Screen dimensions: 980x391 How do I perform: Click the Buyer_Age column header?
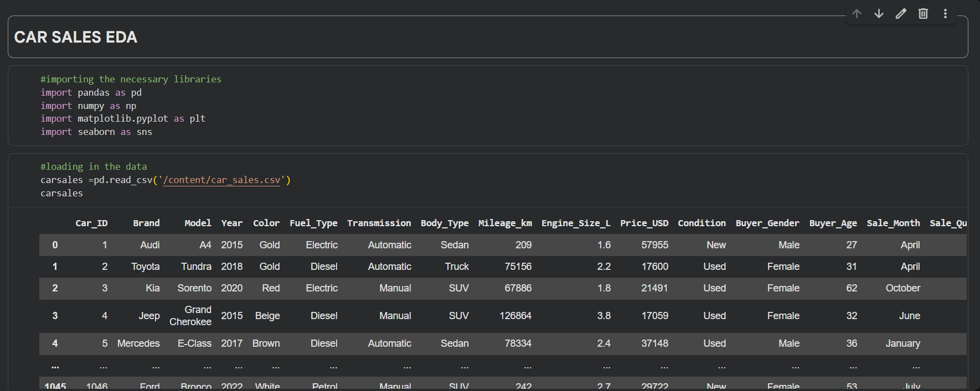pos(833,223)
